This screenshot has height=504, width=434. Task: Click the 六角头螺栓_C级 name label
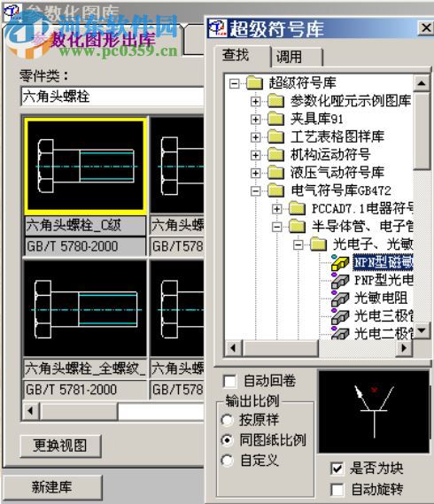click(x=86, y=226)
